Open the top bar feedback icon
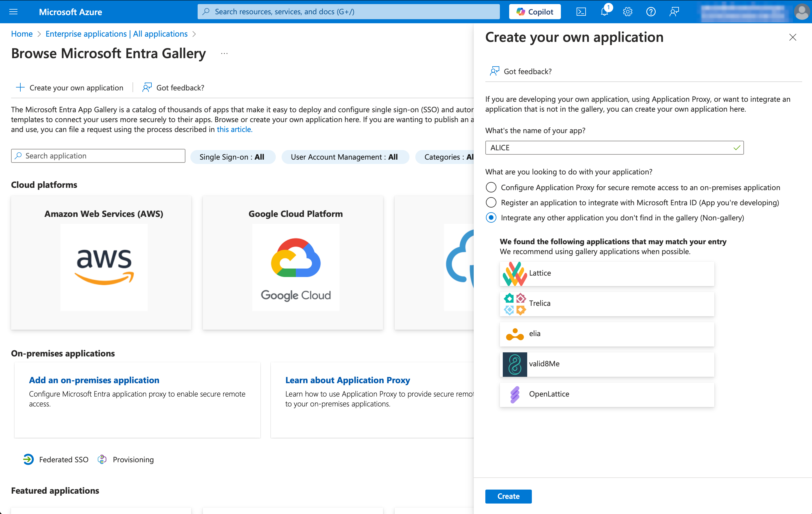The image size is (812, 514). click(674, 12)
